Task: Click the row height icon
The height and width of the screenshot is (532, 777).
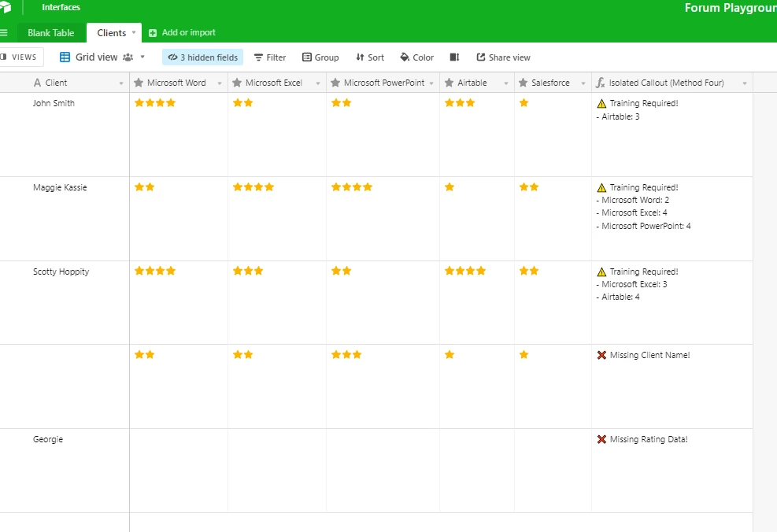Action: [454, 57]
